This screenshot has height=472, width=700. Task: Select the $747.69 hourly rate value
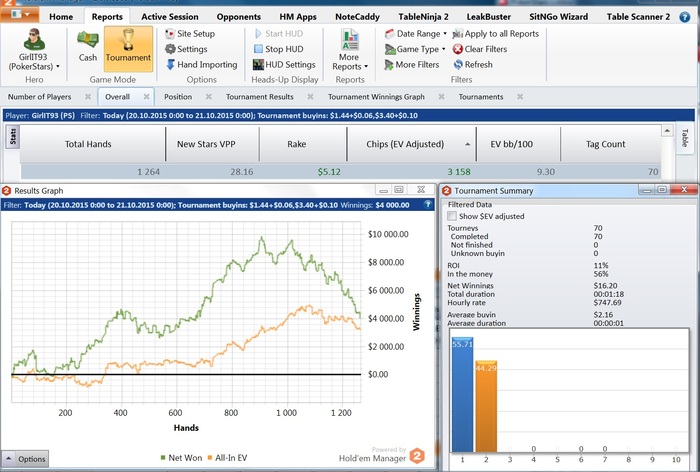(608, 303)
